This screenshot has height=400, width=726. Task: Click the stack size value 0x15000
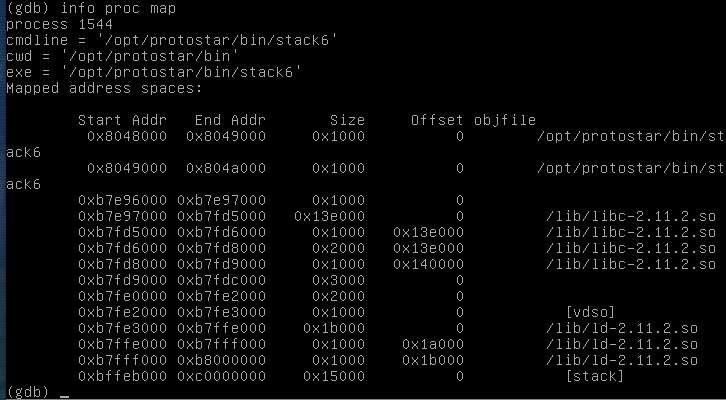(334, 376)
